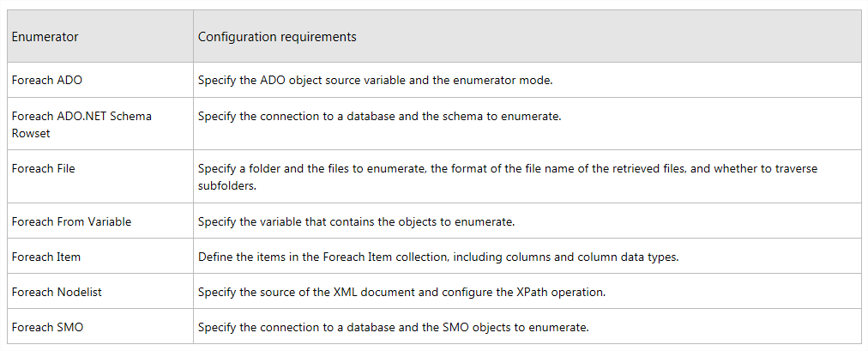Select the Foreach ADO enumerator cell

click(47, 81)
